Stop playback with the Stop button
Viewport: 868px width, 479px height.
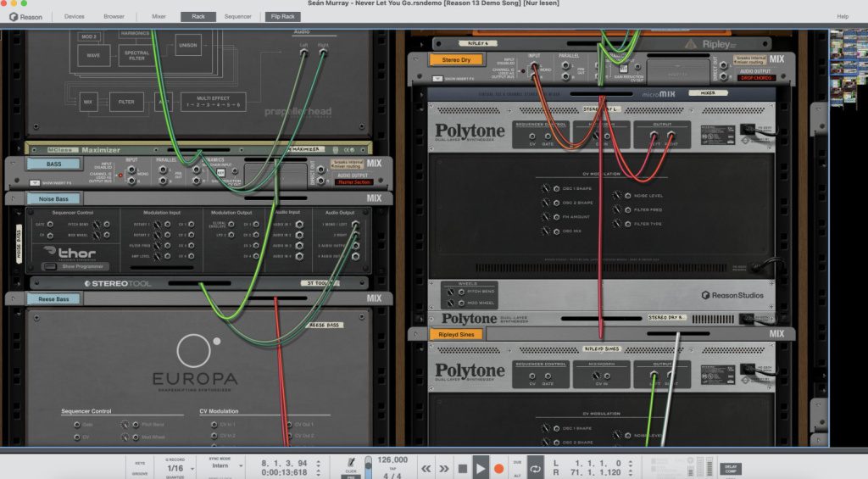pyautogui.click(x=463, y=469)
